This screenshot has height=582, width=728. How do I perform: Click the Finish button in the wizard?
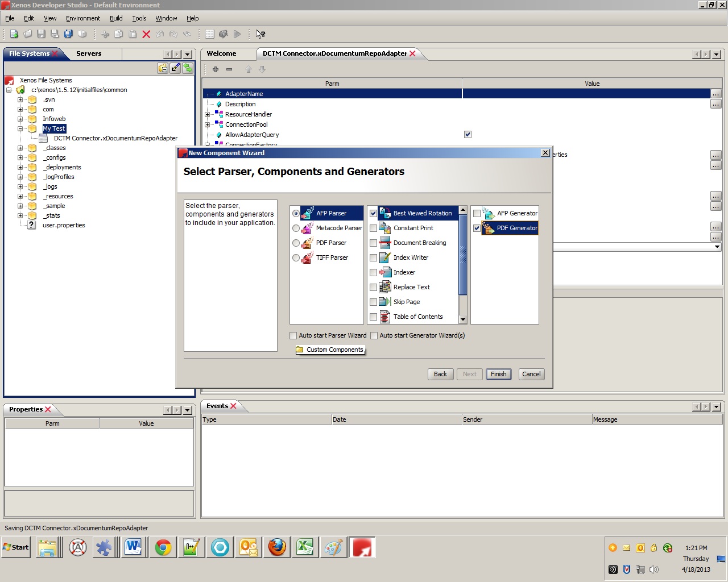[498, 374]
